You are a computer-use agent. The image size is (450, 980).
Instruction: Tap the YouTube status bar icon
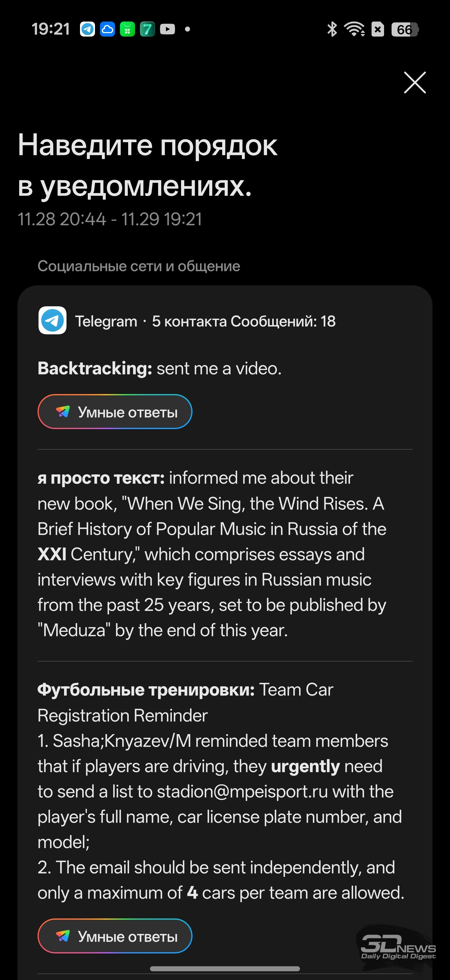(x=167, y=29)
